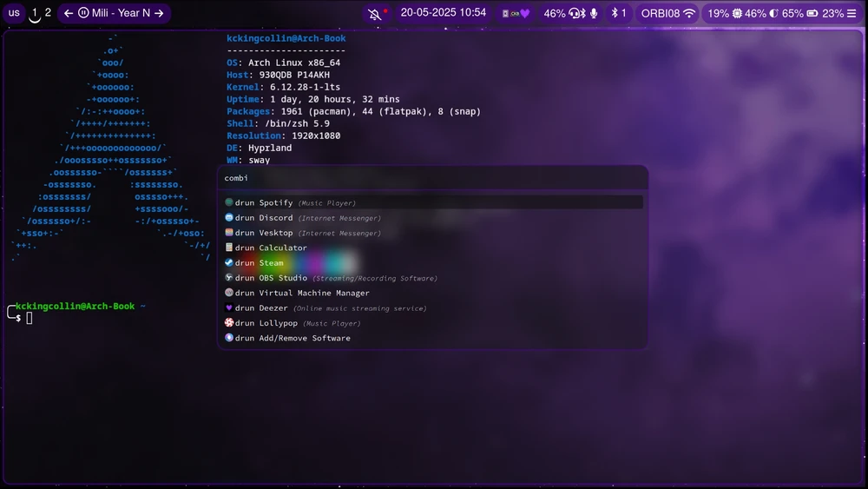
Task: Click the Lollypop icon in the launcher
Action: click(x=229, y=323)
